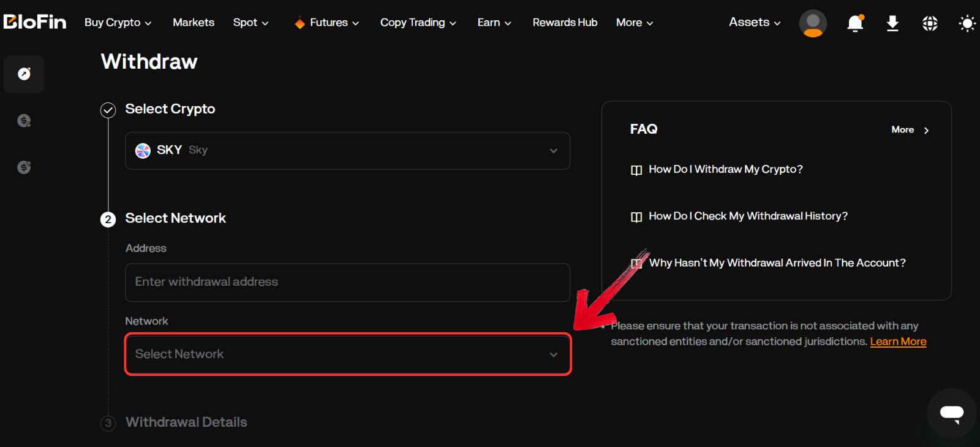Image resolution: width=980 pixels, height=447 pixels.
Task: Click the Learn More link
Action: click(898, 342)
